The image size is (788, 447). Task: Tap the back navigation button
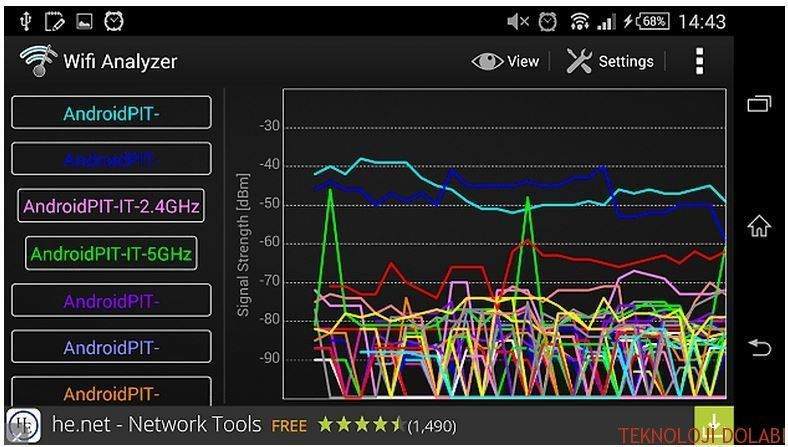click(x=759, y=347)
